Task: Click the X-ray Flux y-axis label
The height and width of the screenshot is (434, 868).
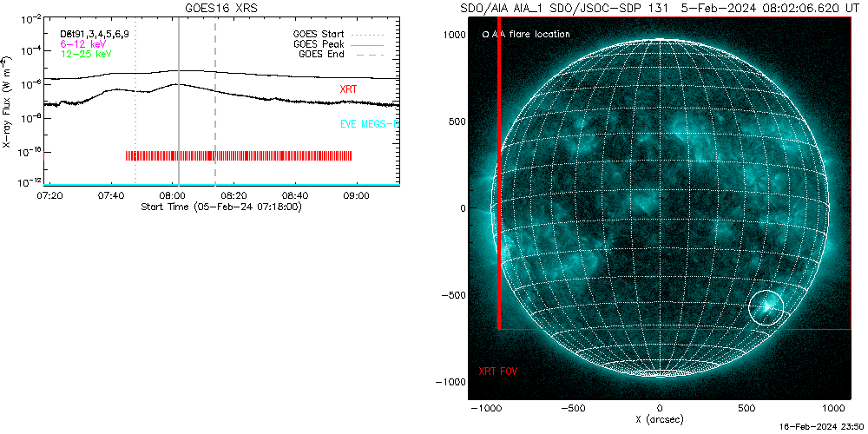Action: point(7,102)
